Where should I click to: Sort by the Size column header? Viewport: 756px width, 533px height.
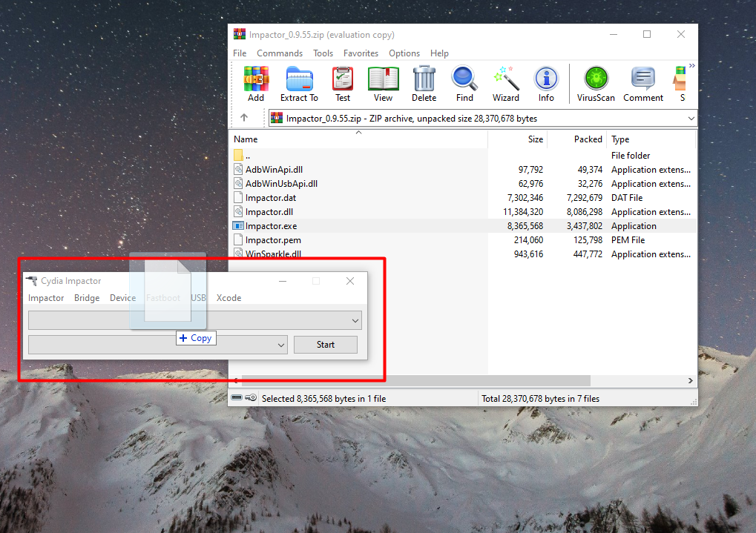pyautogui.click(x=517, y=139)
